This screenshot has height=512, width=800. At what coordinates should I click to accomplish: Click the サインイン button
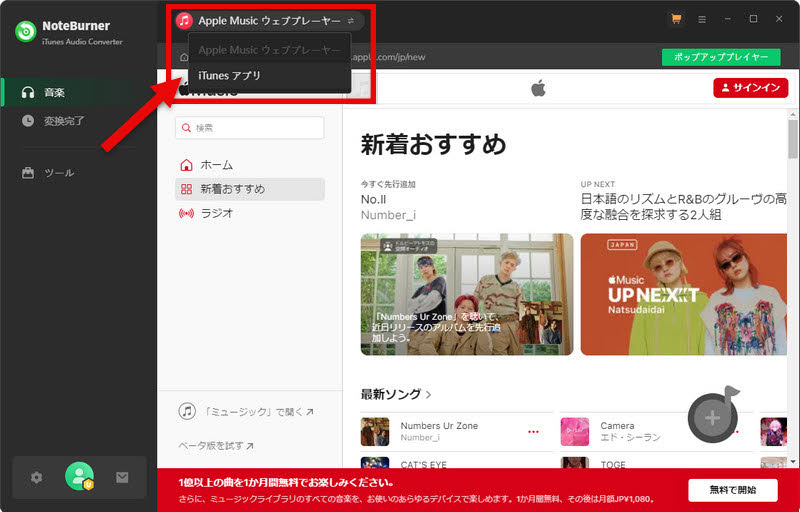click(751, 88)
